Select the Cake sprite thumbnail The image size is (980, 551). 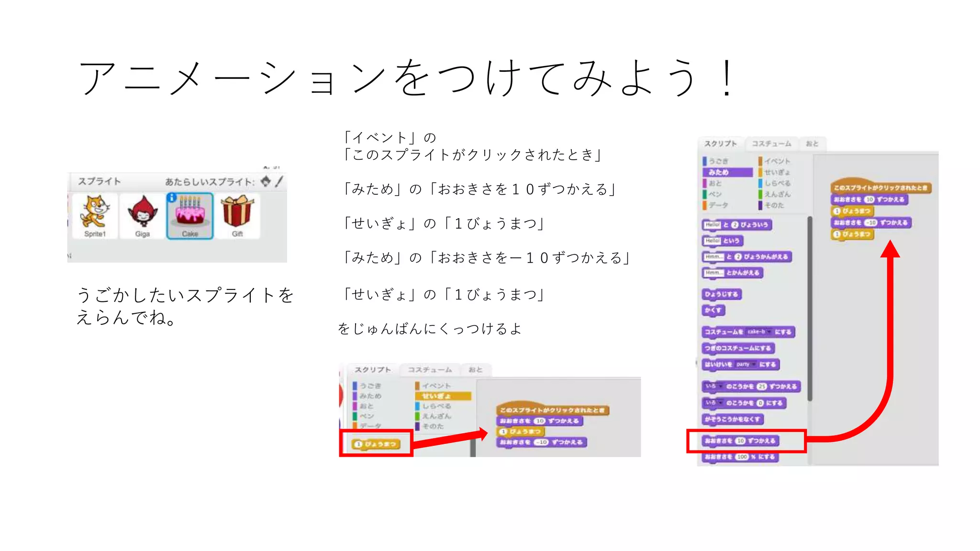pyautogui.click(x=190, y=216)
